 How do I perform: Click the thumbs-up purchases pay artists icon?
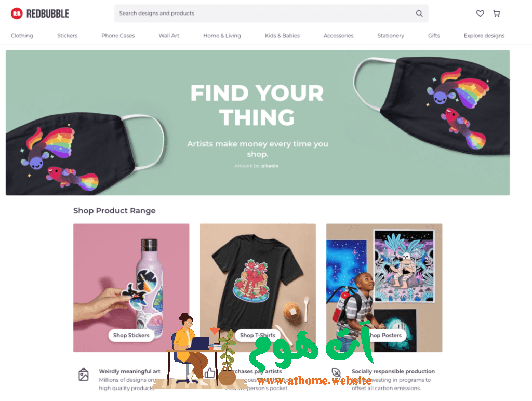(x=210, y=373)
